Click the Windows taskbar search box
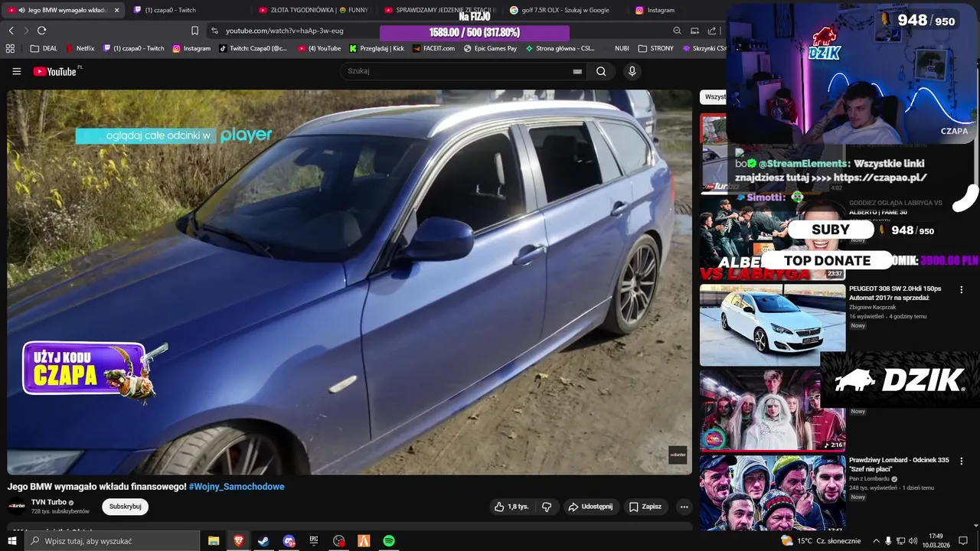The height and width of the screenshot is (551, 980). (112, 541)
